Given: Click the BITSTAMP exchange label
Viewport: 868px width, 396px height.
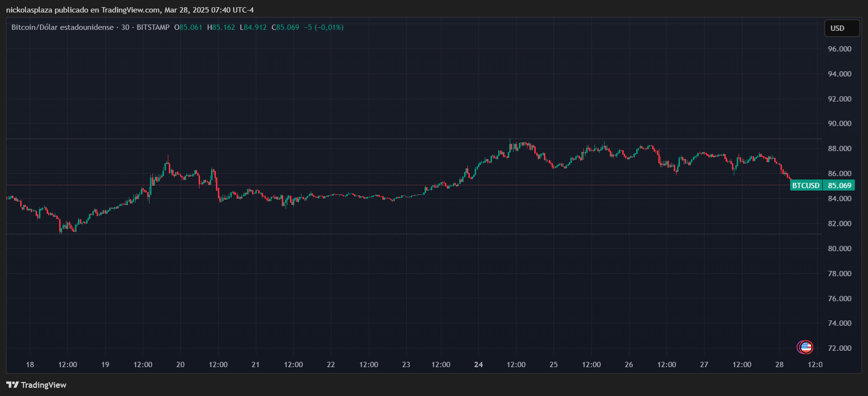Looking at the screenshot, I should (153, 27).
